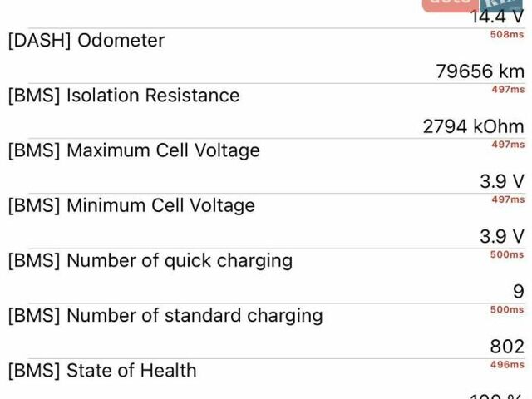Tap the 79656 km odometer value
The height and width of the screenshot is (399, 532).
click(x=480, y=71)
